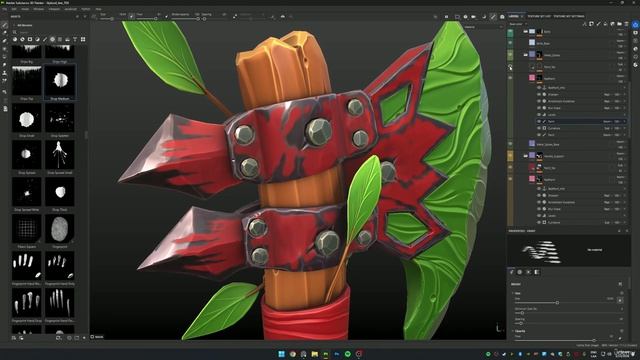
Task: Open Alpha tab in Properties panel
Action: [520, 272]
